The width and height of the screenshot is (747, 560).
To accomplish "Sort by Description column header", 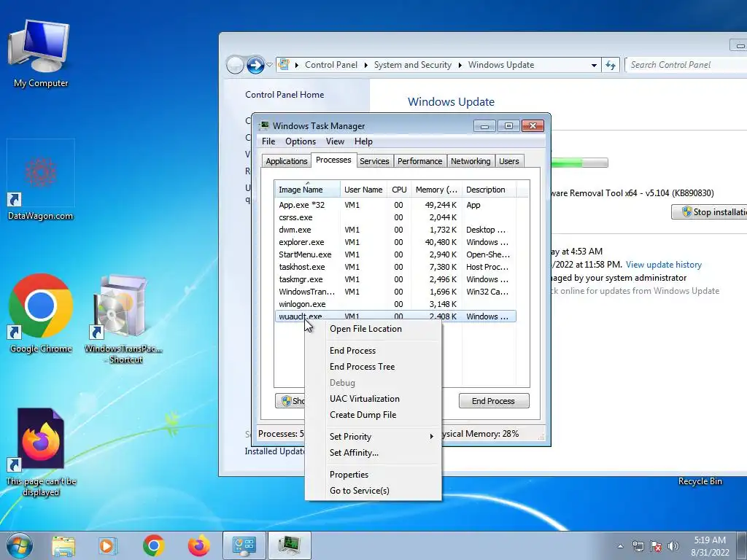I will [488, 190].
